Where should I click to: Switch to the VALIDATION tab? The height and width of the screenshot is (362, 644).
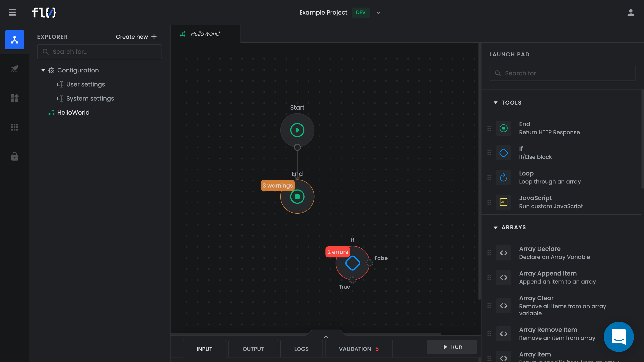(x=358, y=349)
